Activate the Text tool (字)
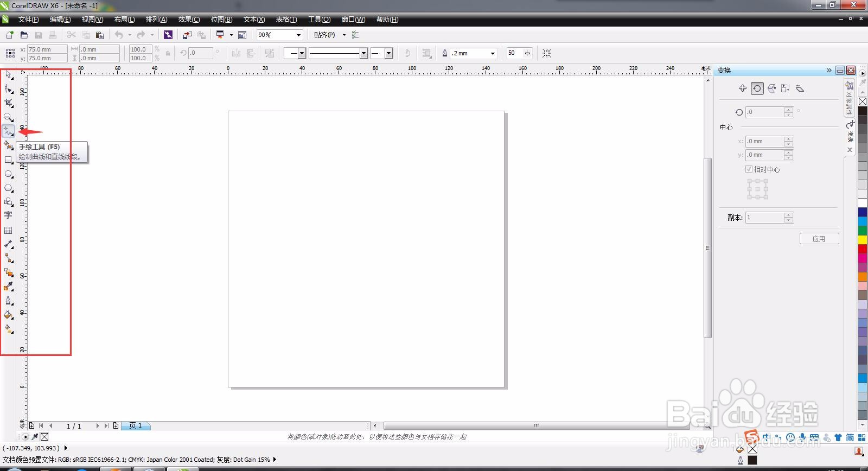Screen dimensions: 868x471 [x=9, y=215]
